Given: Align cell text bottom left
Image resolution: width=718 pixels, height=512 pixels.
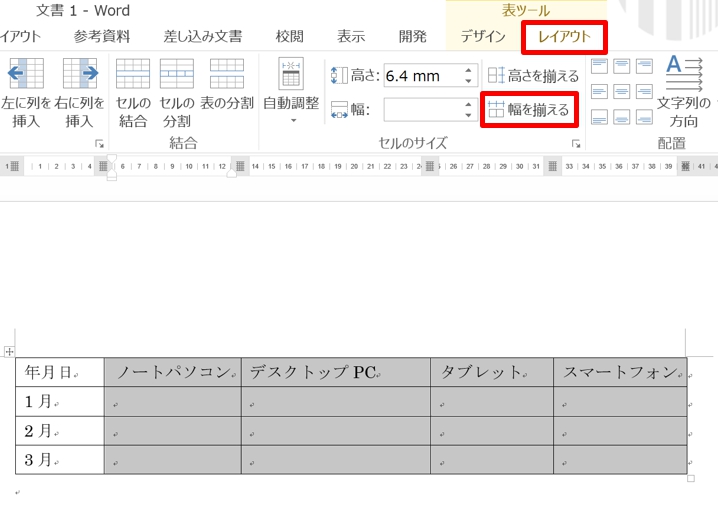Looking at the screenshot, I should pyautogui.click(x=599, y=117).
